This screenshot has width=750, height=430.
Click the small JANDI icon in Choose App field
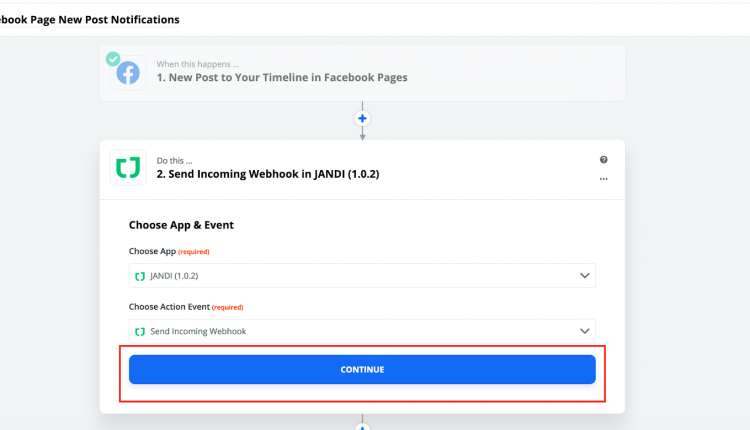tap(140, 276)
